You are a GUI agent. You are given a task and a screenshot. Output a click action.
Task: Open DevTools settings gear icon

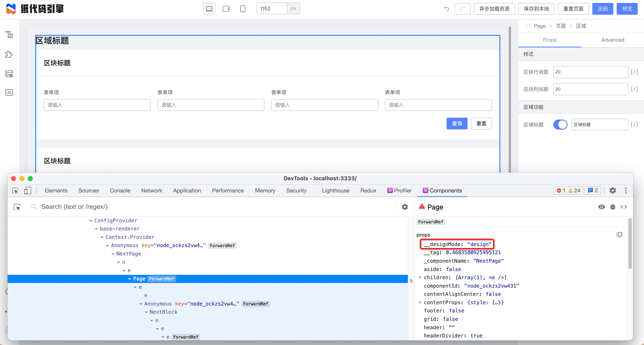tap(612, 191)
